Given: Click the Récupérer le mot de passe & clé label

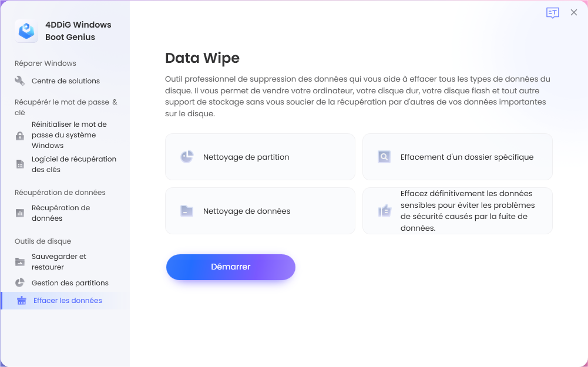Looking at the screenshot, I should pos(66,107).
